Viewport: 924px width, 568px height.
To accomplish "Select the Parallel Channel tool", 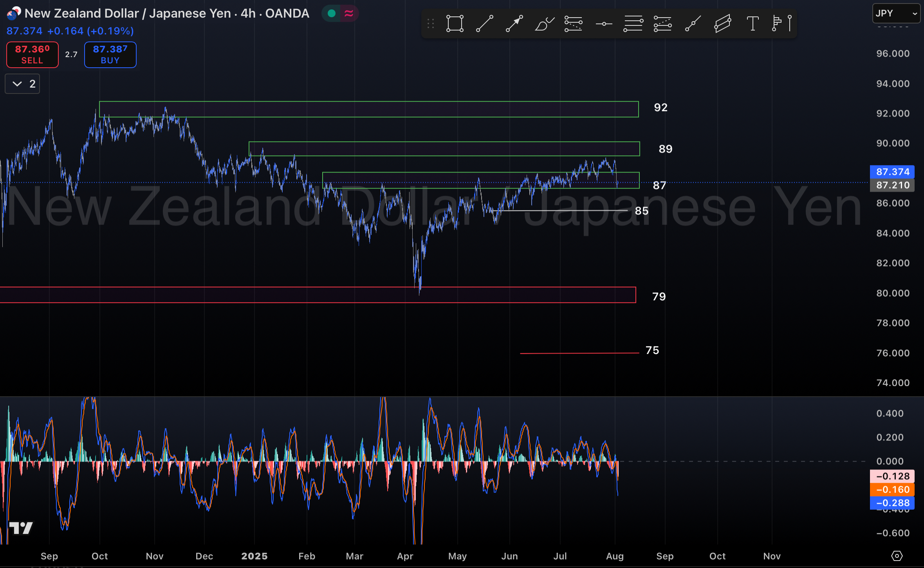I will (723, 24).
